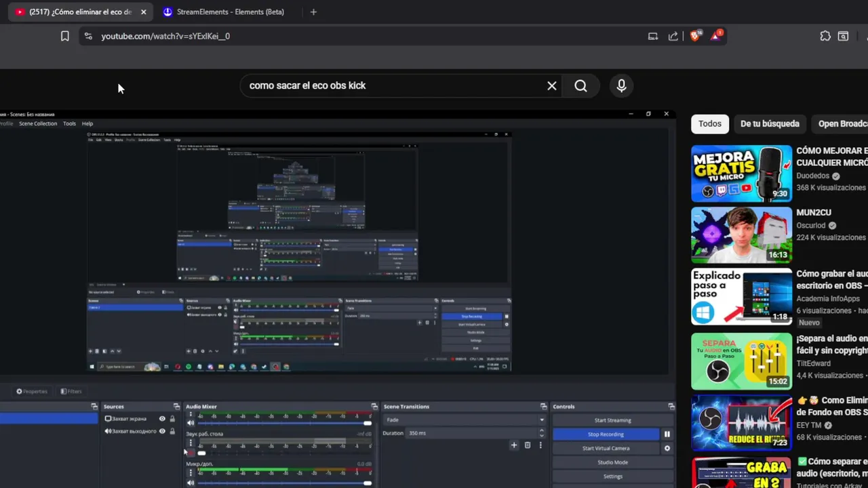This screenshot has height=488, width=868.
Task: Click the Звук раб. стола volume slider
Action: (284, 453)
